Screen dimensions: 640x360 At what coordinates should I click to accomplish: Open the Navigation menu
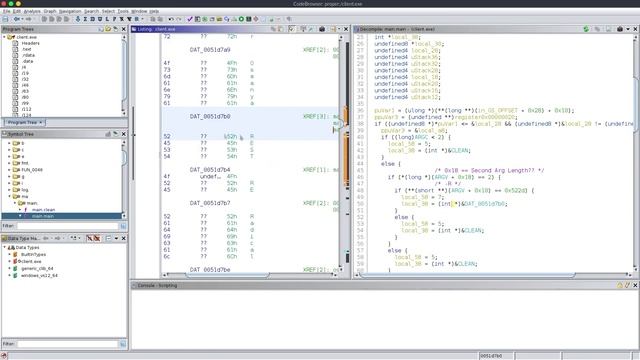point(70,11)
